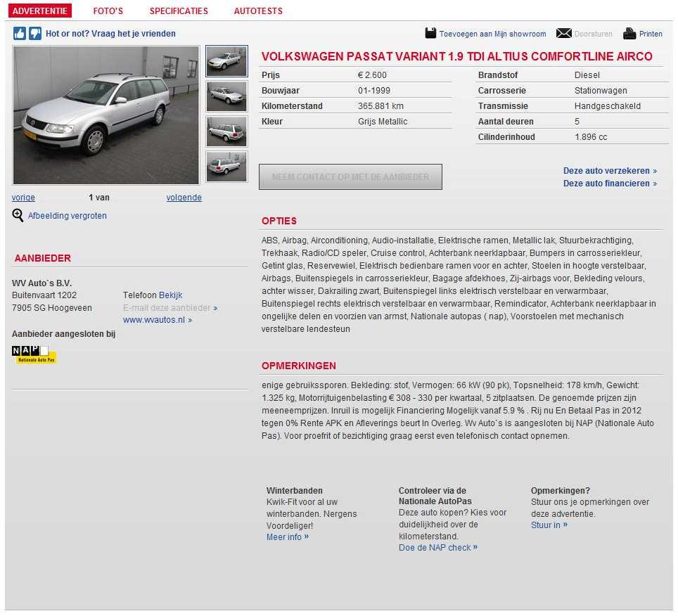Screen dimensions: 678x616
Task: Open the SPECIFICATIES tab
Action: [x=179, y=11]
